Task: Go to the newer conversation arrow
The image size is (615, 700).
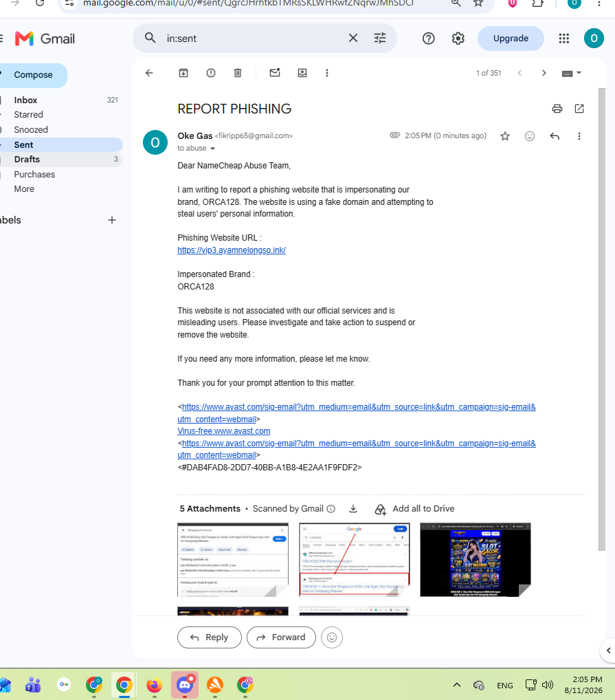Action: (519, 73)
